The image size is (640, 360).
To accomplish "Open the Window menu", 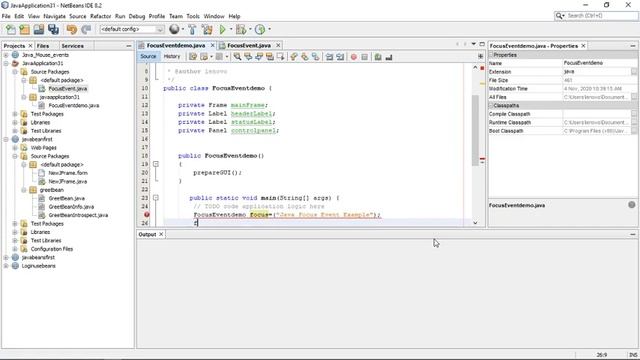I will 214,16.
